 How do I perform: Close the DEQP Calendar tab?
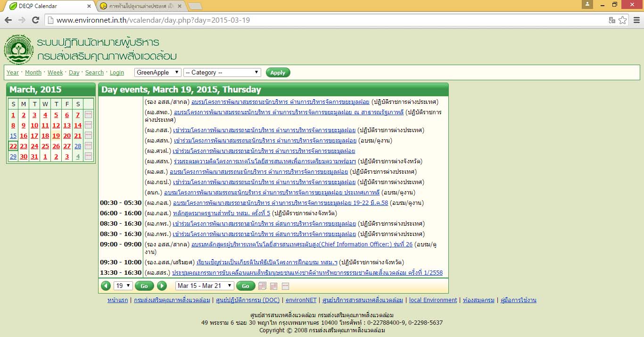[88, 6]
